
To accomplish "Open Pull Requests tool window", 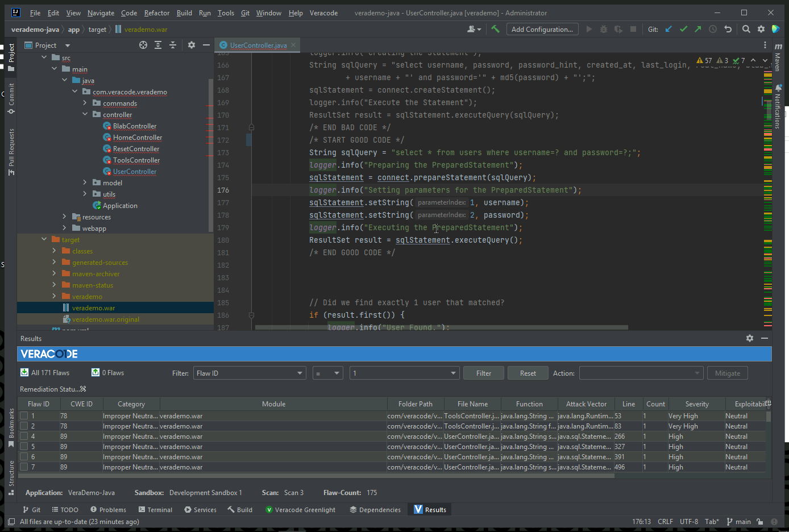I will click(x=11, y=152).
